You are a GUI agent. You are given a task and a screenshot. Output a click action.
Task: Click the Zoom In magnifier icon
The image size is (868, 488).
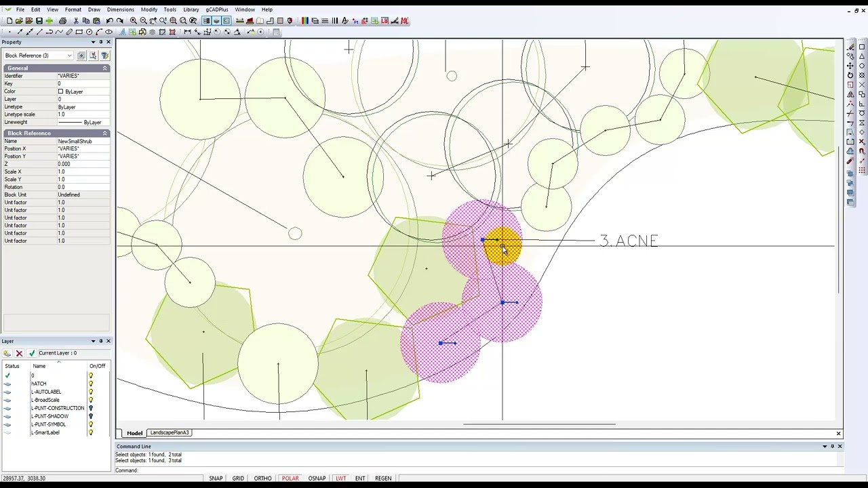pos(134,21)
